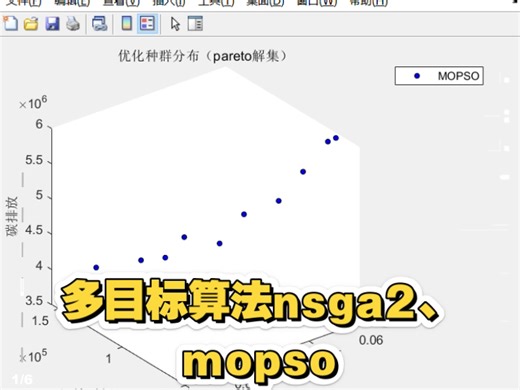Image resolution: width=520 pixels, height=390 pixels.
Task: Click the vertical axis tick label 6
Action: tap(39, 124)
